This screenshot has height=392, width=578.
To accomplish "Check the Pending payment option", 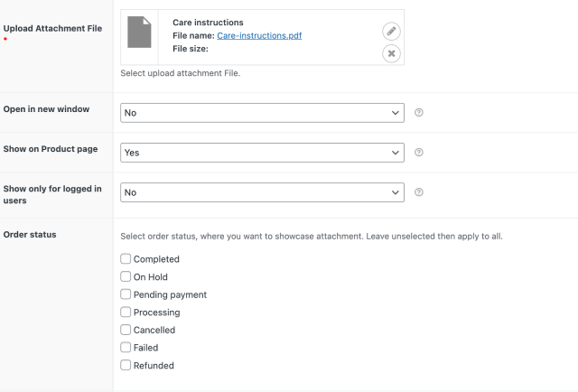I will pos(126,294).
